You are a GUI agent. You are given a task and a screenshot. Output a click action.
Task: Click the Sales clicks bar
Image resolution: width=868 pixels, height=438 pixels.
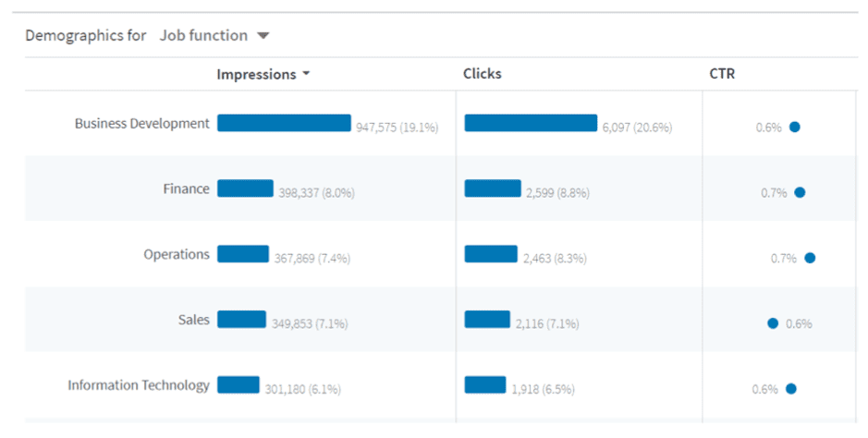487,320
